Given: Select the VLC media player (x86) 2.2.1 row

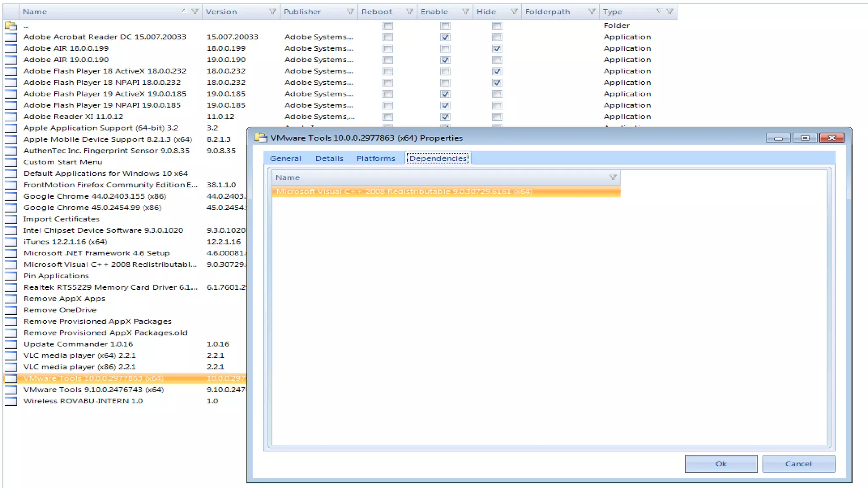Looking at the screenshot, I should pyautogui.click(x=125, y=367).
